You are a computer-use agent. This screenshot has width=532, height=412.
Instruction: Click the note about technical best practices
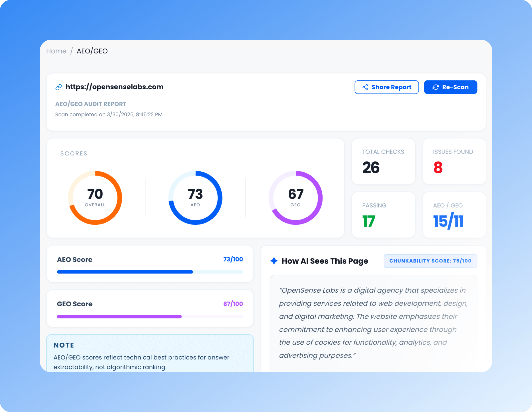click(141, 362)
